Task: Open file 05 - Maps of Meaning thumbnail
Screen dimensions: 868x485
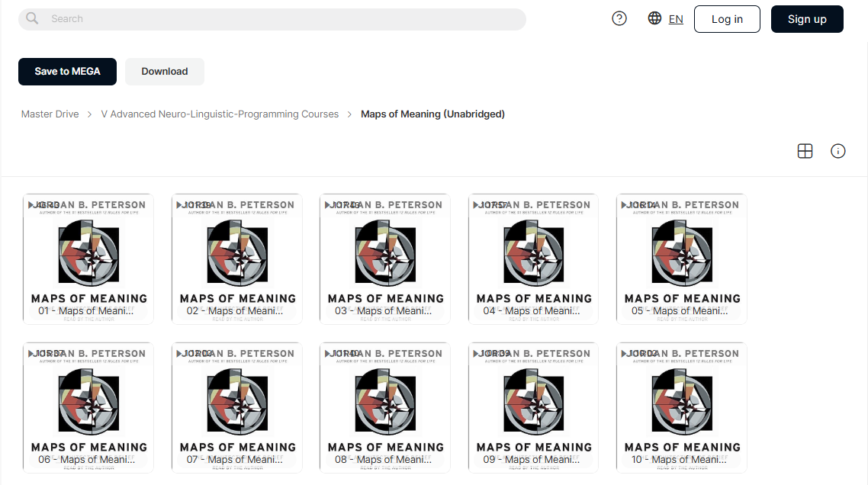Action: (682, 259)
